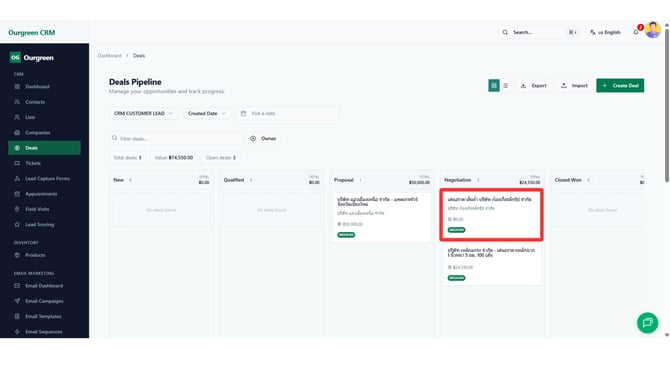Switch to the list view
The image size is (670, 376).
[x=505, y=85]
